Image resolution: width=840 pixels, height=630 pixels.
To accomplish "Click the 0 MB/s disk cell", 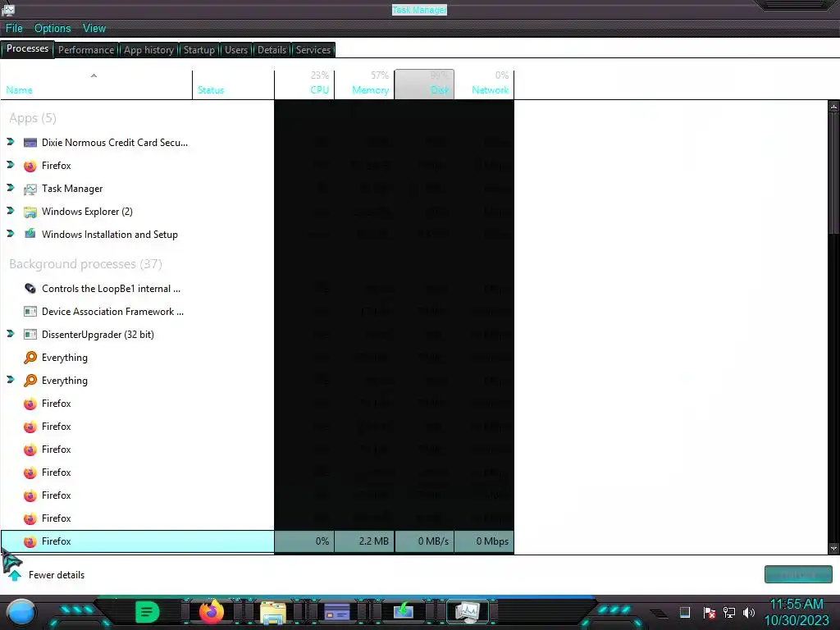I will point(424,541).
